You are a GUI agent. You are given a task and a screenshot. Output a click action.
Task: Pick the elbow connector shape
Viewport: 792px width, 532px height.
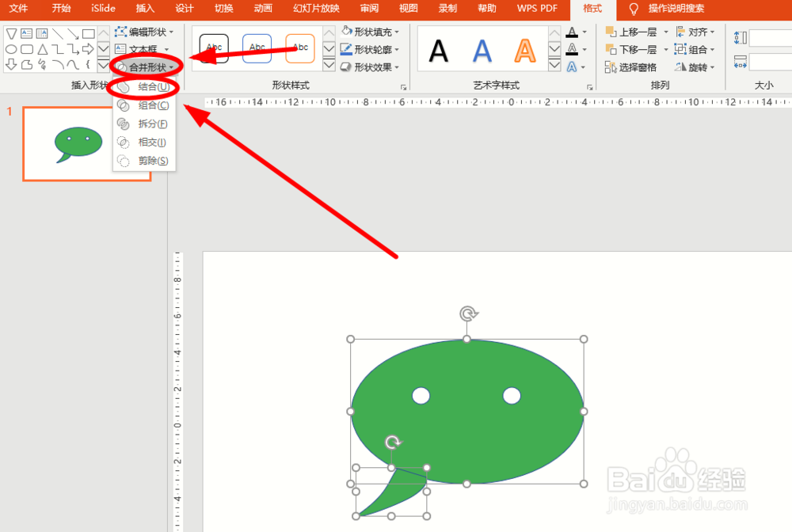tap(58, 49)
